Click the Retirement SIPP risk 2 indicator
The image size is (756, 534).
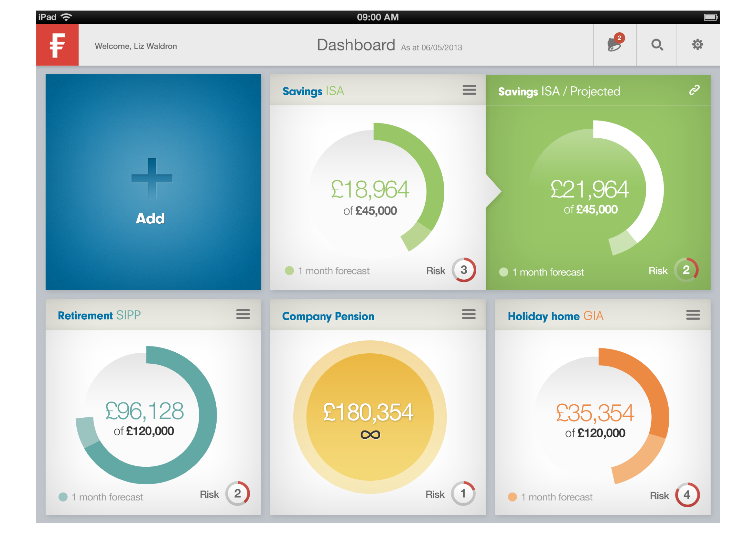pos(237,494)
